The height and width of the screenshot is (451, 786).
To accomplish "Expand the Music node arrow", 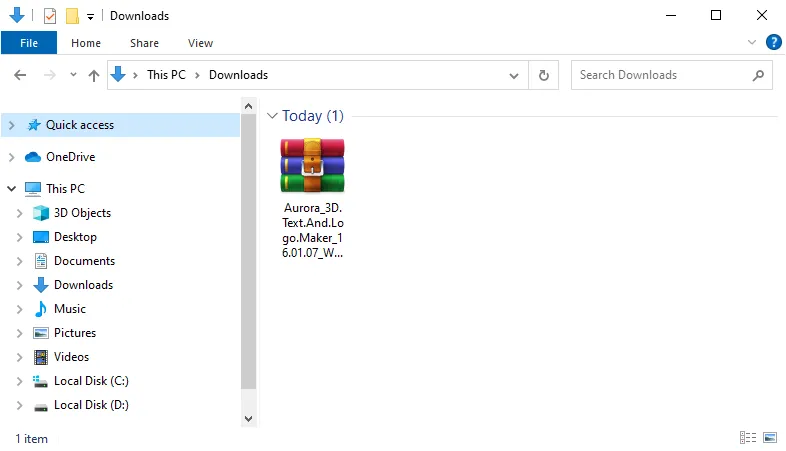I will coord(20,310).
